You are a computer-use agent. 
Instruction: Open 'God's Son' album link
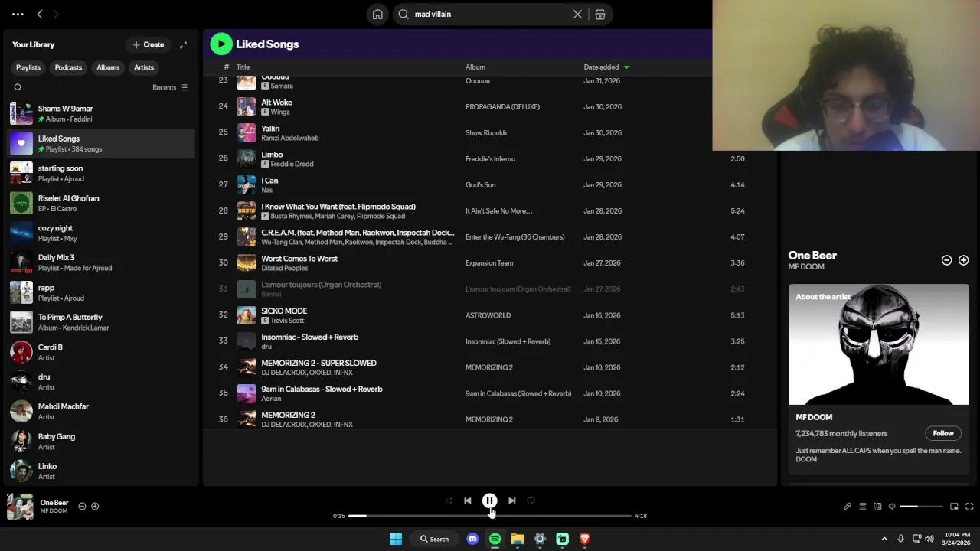tap(480, 184)
